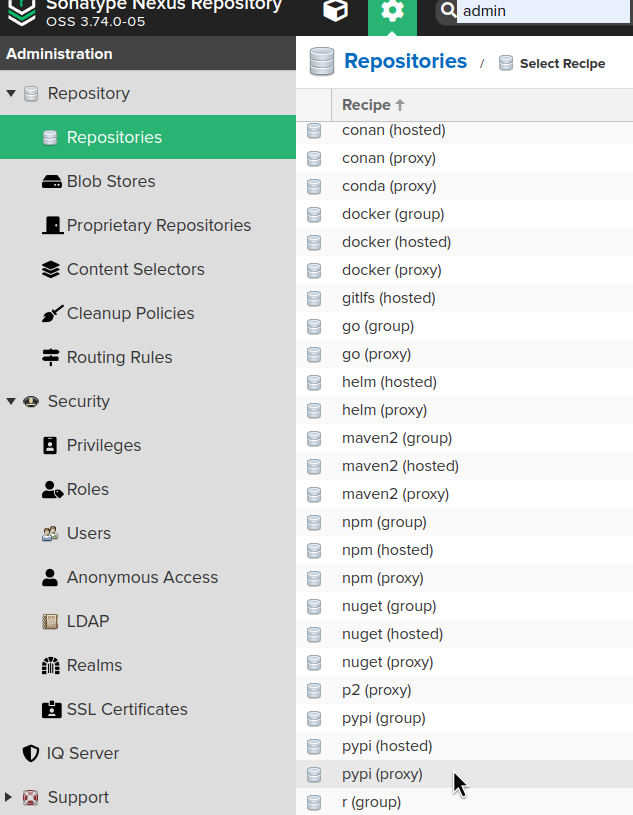Viewport: 633px width, 815px height.
Task: Open Anonymous Access settings
Action: point(148,577)
